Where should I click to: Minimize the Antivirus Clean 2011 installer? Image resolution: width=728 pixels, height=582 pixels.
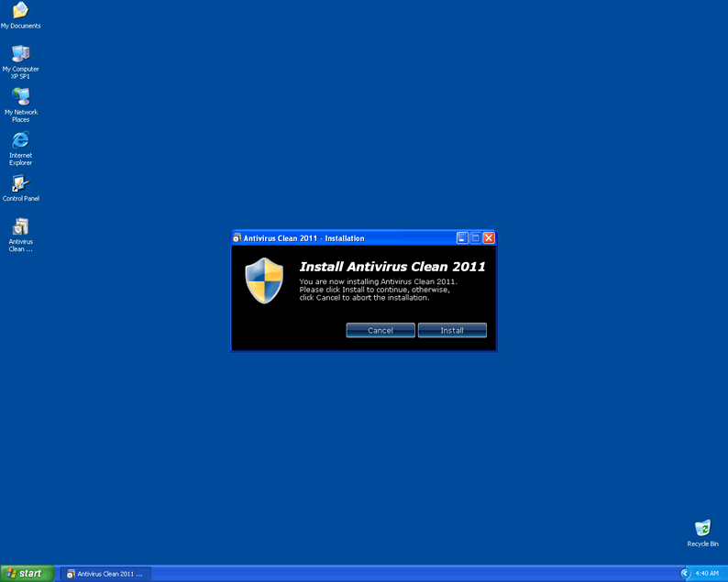463,238
